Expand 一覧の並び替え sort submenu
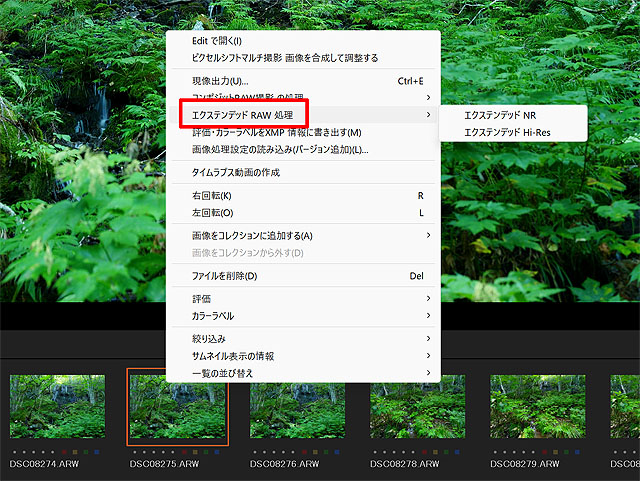 [222, 373]
